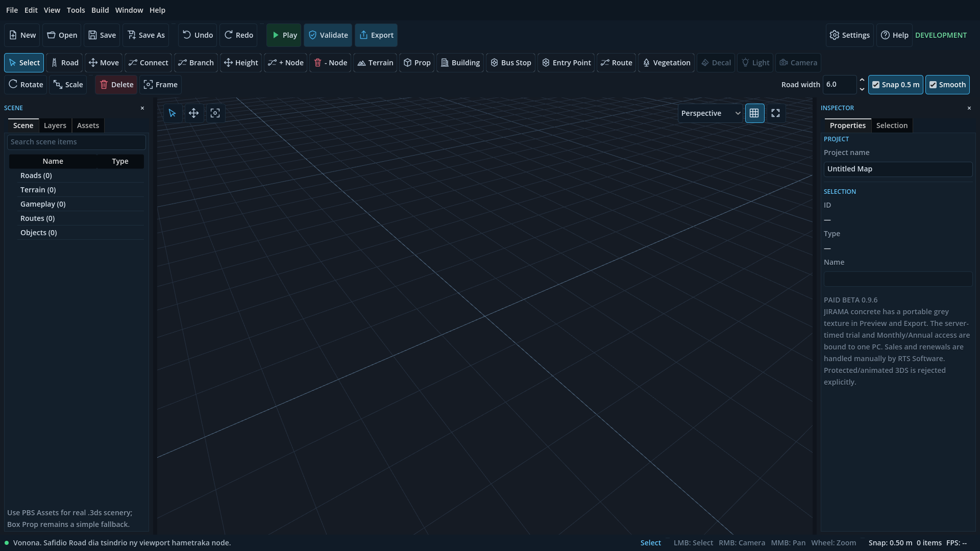The image size is (980, 551).
Task: Activate the Entry Point tool
Action: coord(566,63)
